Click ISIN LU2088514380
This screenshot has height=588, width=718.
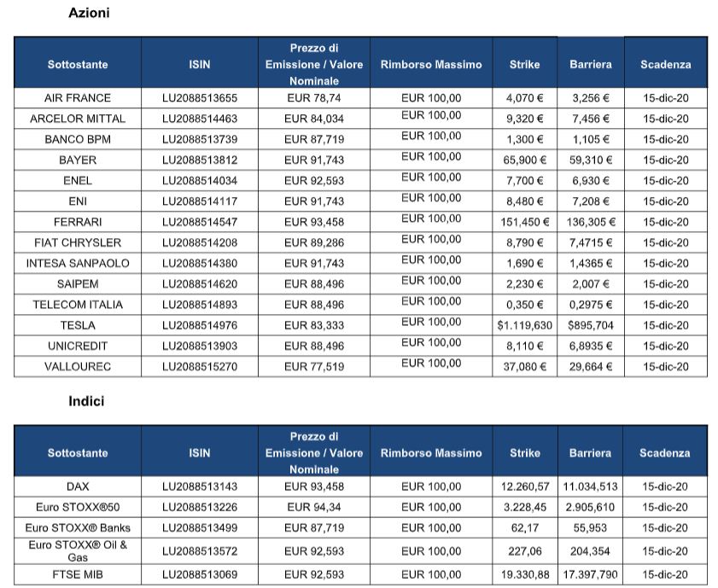[200, 263]
